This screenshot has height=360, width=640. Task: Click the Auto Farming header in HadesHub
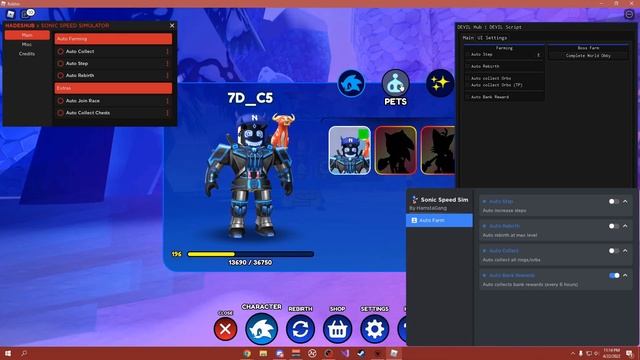113,39
